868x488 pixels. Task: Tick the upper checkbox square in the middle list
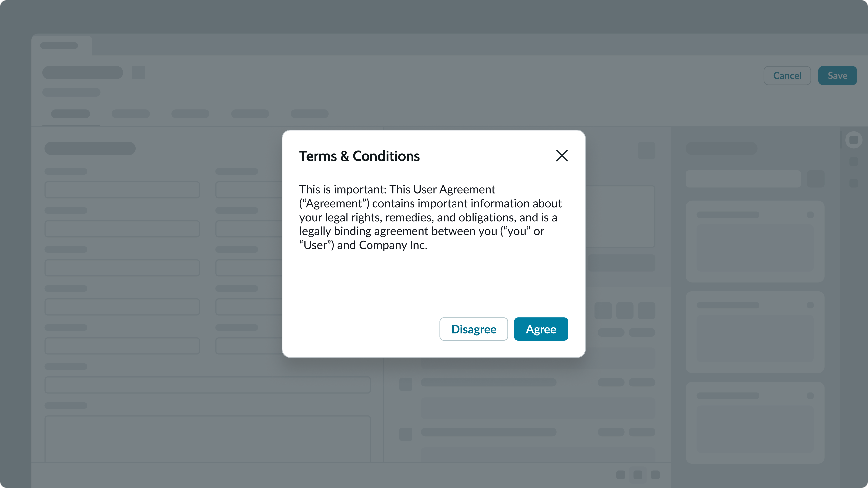point(406,384)
